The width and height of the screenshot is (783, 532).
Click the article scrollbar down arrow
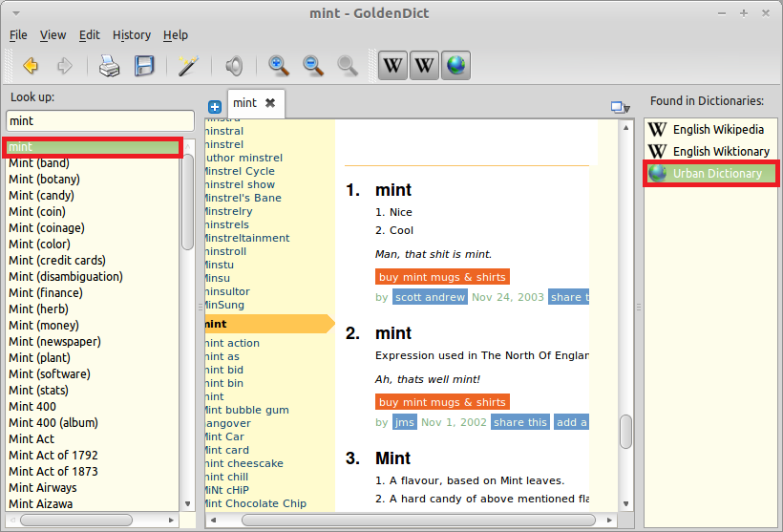click(x=625, y=504)
